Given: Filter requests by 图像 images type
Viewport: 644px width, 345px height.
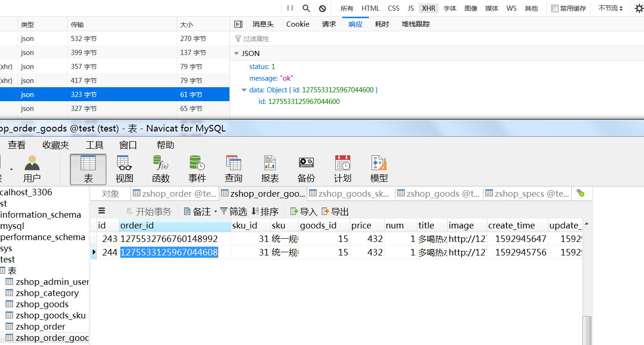Looking at the screenshot, I should coord(471,8).
